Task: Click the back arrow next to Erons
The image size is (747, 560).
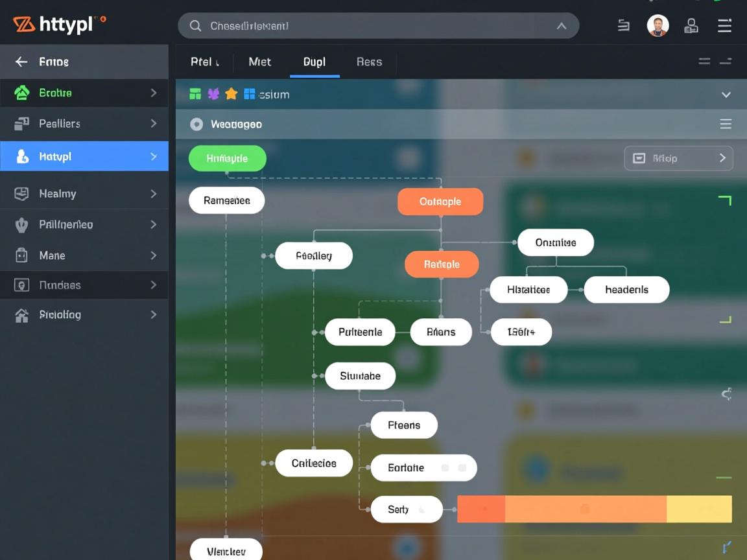Action: pyautogui.click(x=21, y=62)
